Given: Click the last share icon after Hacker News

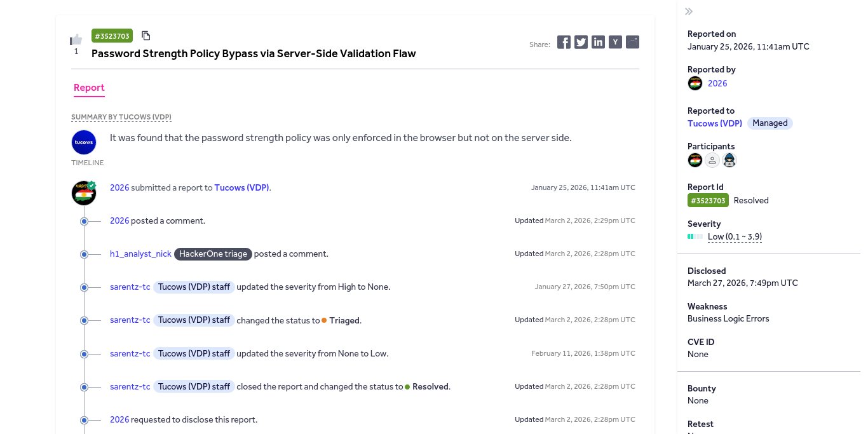Looking at the screenshot, I should tap(632, 42).
